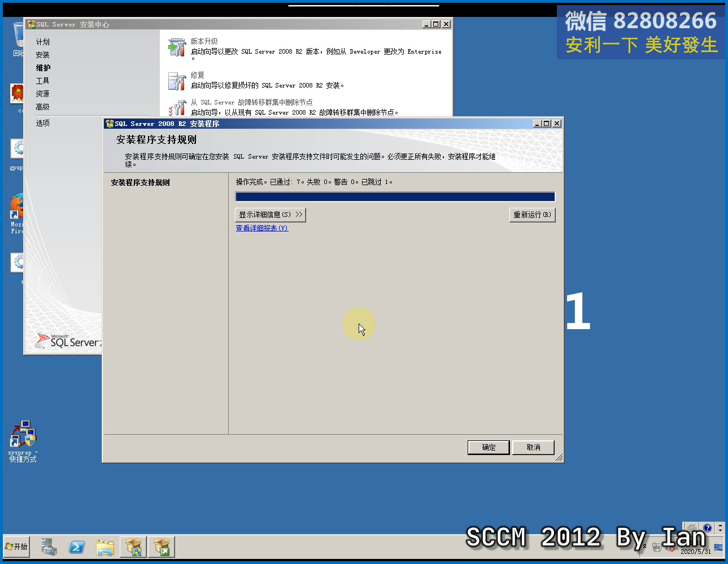Open Server Manager from the taskbar
The height and width of the screenshot is (564, 728).
(49, 546)
